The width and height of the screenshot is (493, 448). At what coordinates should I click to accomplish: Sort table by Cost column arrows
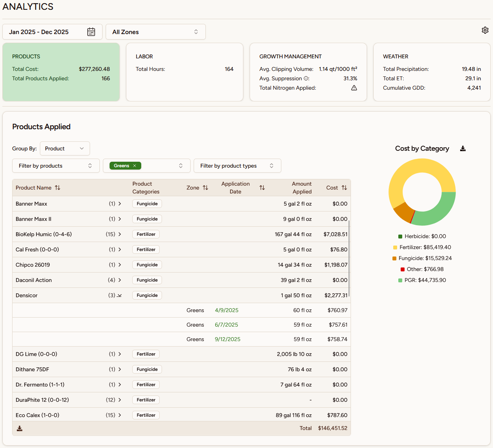[x=344, y=188]
